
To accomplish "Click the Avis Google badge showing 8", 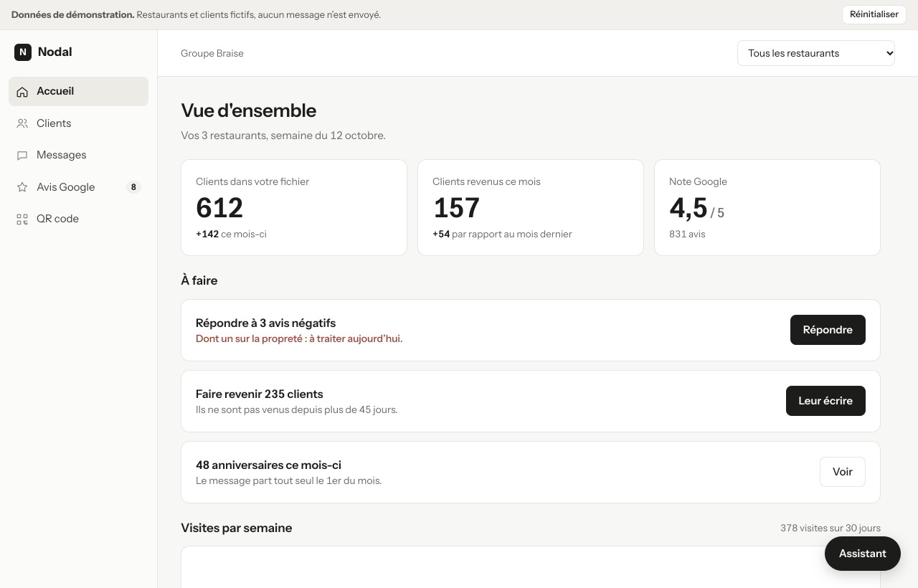I will 133,187.
